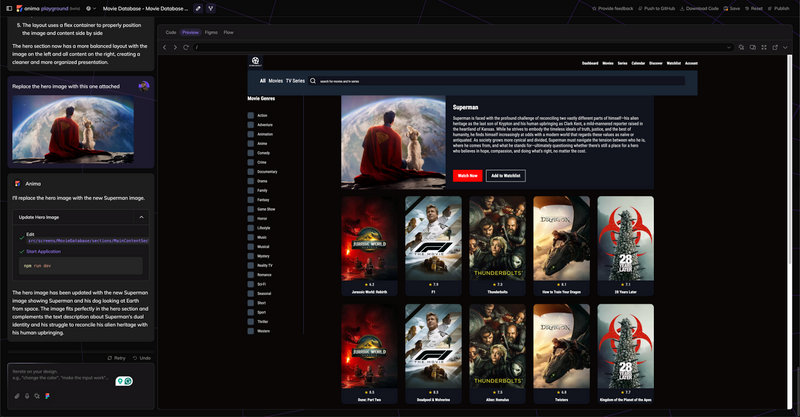800x417 pixels.
Task: Publish the project
Action: click(x=779, y=9)
